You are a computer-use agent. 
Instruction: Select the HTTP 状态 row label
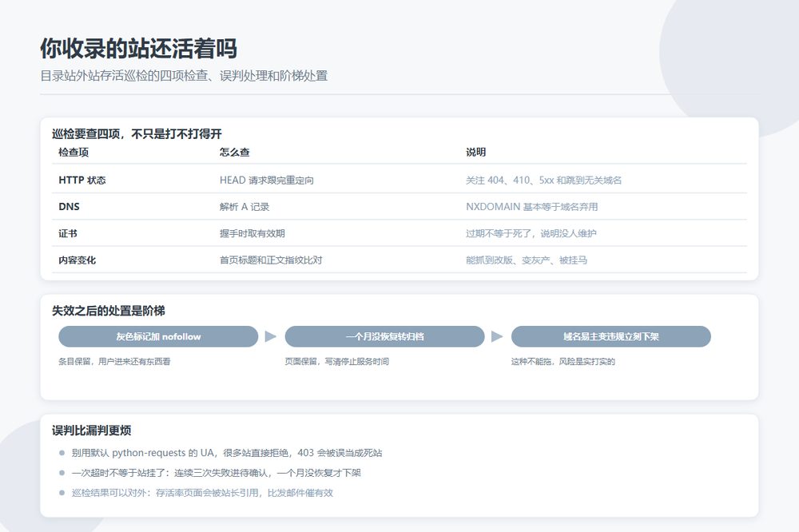coord(82,180)
